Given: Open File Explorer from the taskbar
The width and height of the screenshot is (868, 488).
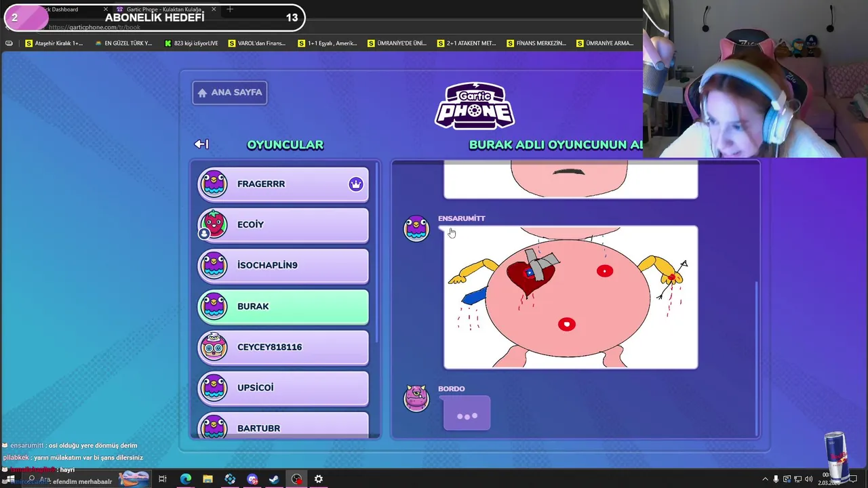Looking at the screenshot, I should coord(208,479).
